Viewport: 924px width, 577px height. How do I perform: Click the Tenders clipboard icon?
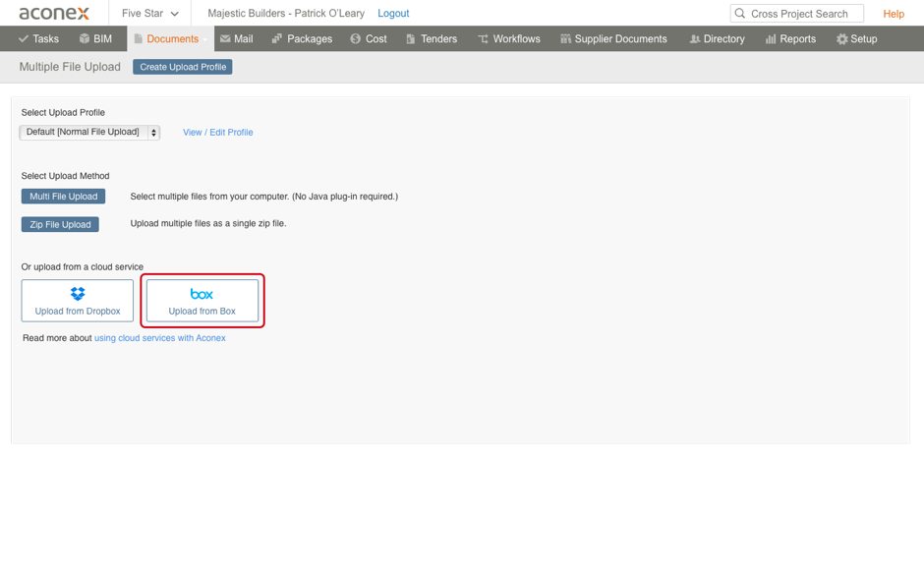411,39
